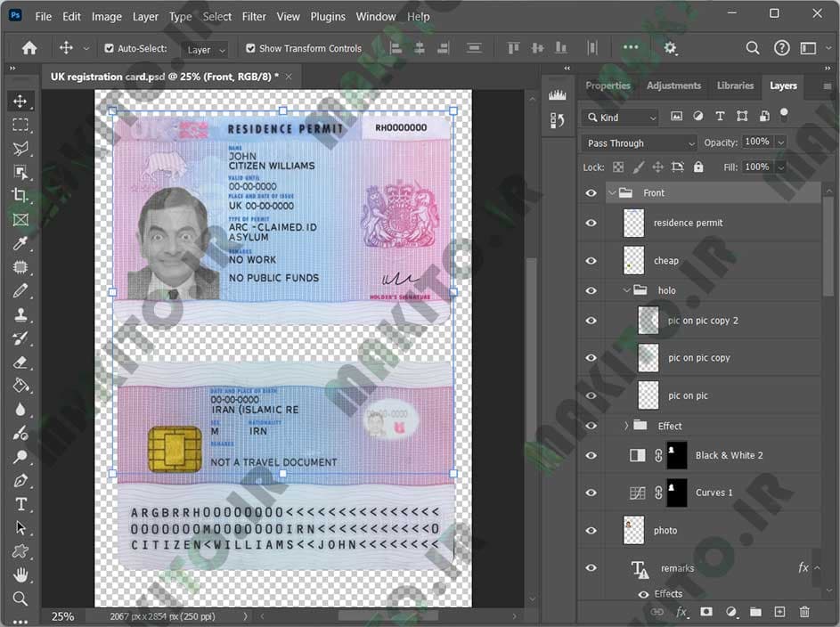Filter layers by type layers icon
Image resolution: width=840 pixels, height=627 pixels.
720,116
